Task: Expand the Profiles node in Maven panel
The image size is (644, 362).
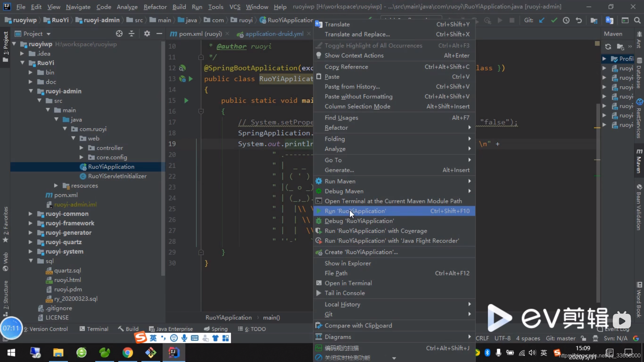Action: (604, 59)
